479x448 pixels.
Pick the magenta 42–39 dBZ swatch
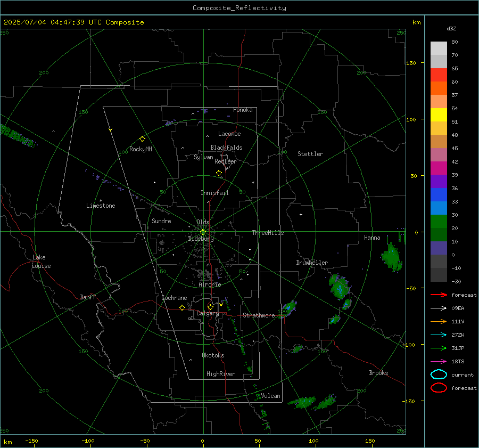[x=439, y=168]
